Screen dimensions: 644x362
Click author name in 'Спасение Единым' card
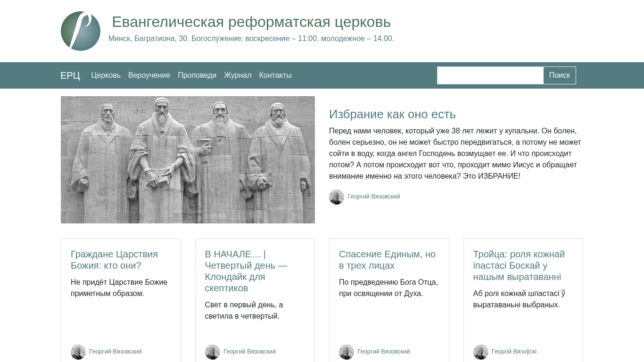coord(384,352)
